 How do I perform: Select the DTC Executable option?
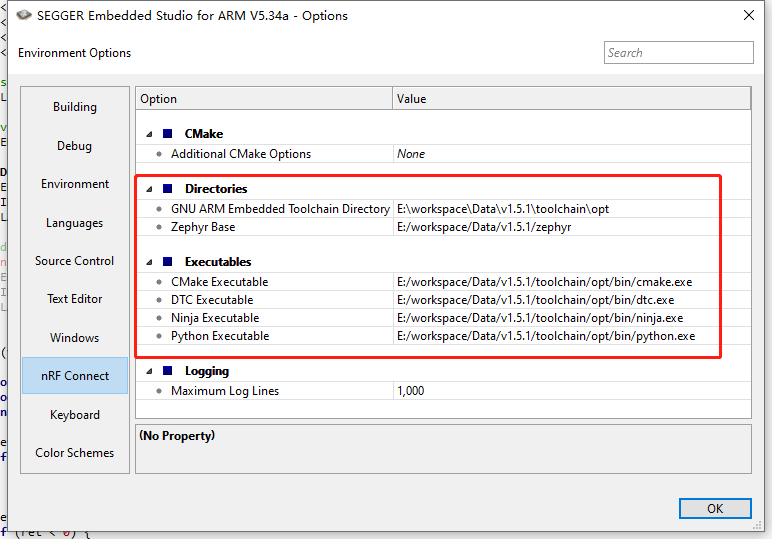[x=212, y=300]
